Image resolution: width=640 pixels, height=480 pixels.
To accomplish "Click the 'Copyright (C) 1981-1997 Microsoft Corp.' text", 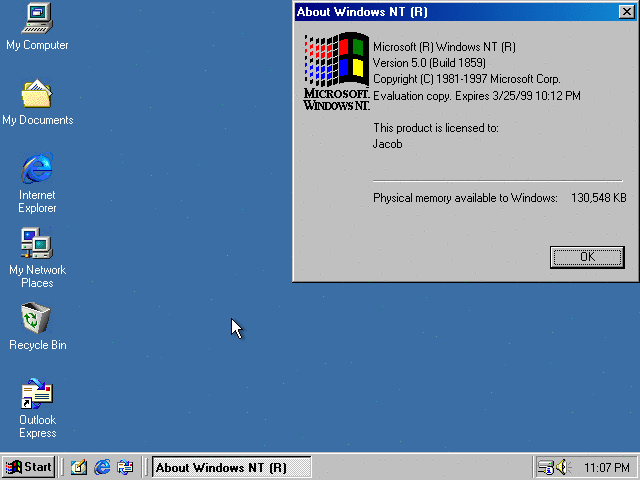I will coord(467,79).
